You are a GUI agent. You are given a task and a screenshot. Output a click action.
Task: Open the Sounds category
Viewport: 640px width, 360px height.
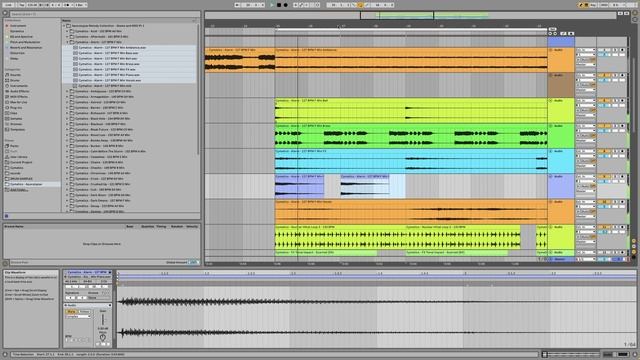pyautogui.click(x=15, y=75)
